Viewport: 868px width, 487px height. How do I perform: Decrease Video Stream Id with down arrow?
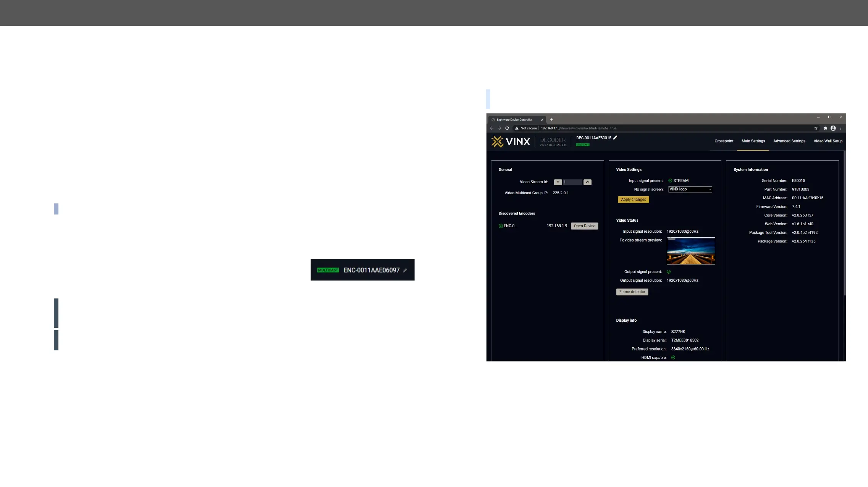[558, 182]
